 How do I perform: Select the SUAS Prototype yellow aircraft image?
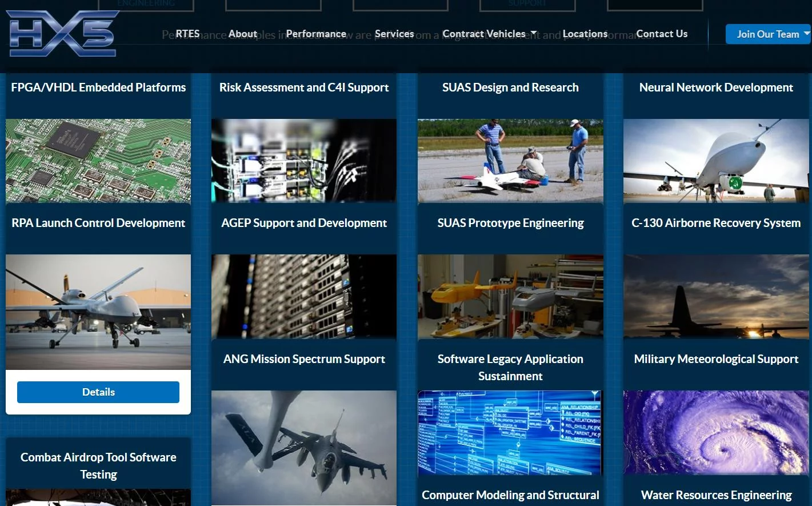pos(510,296)
